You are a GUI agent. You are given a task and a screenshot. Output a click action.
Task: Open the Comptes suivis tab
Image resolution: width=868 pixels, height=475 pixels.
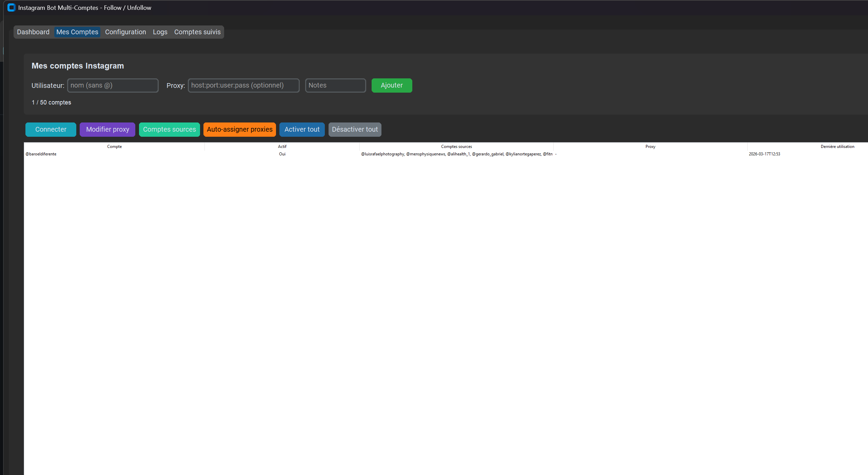point(197,32)
